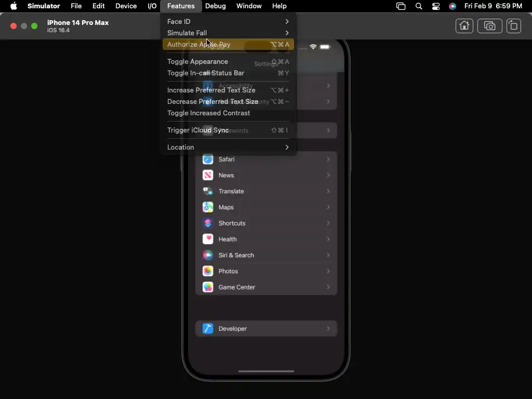This screenshot has height=399, width=532.
Task: Open the Game Center settings label
Action: tap(237, 287)
